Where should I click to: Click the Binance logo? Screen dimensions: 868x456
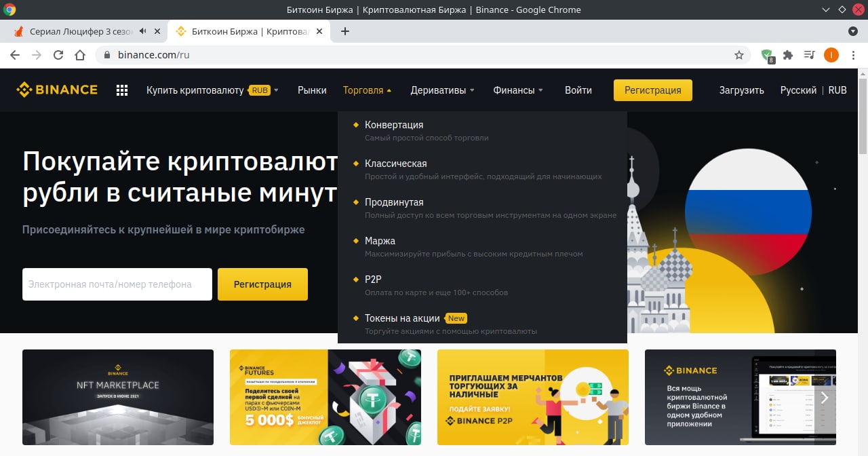tap(57, 90)
